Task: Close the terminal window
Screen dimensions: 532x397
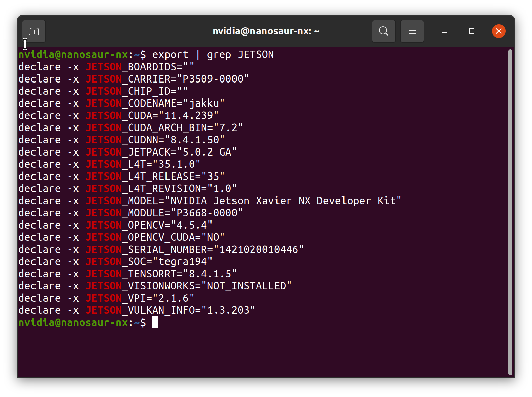Action: click(498, 31)
